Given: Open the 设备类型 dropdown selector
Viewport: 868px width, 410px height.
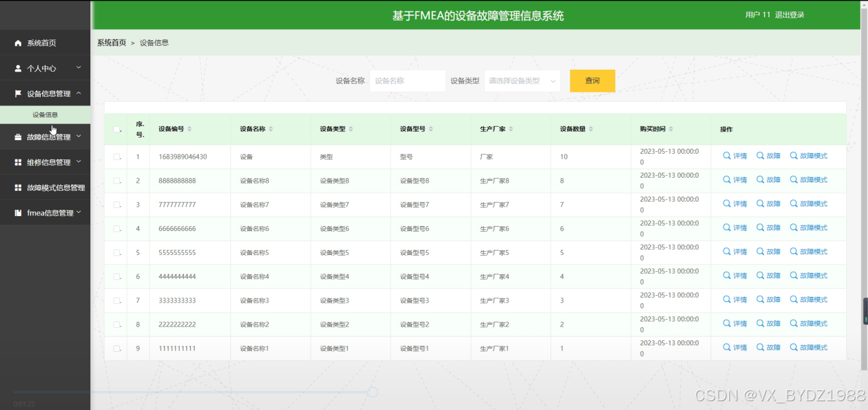Looking at the screenshot, I should [522, 81].
